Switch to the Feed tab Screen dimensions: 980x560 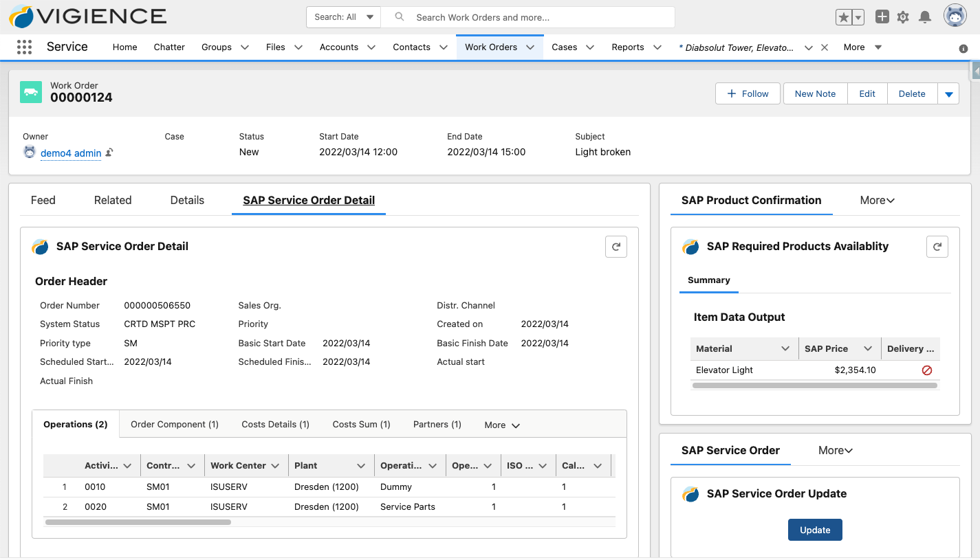coord(43,200)
